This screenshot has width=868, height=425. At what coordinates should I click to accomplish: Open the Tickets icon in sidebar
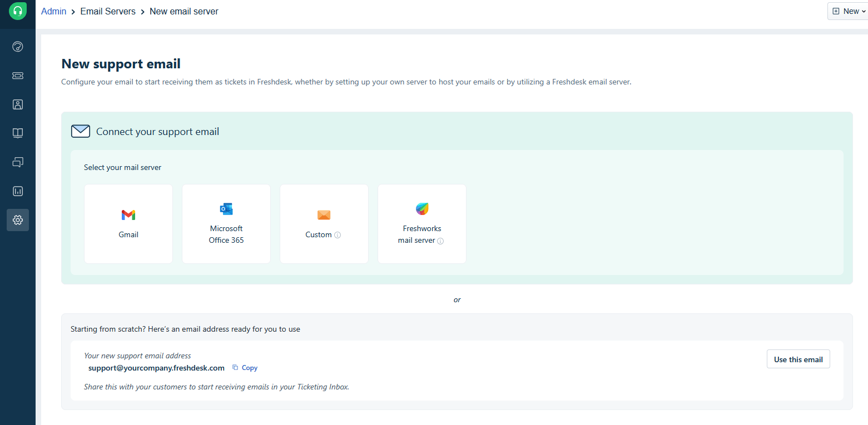tap(18, 76)
